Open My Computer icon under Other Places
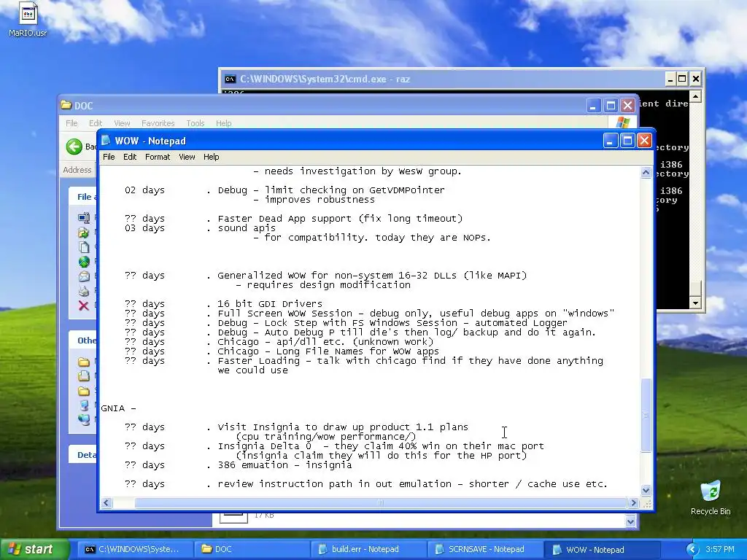The height and width of the screenshot is (560, 747). coord(84,405)
